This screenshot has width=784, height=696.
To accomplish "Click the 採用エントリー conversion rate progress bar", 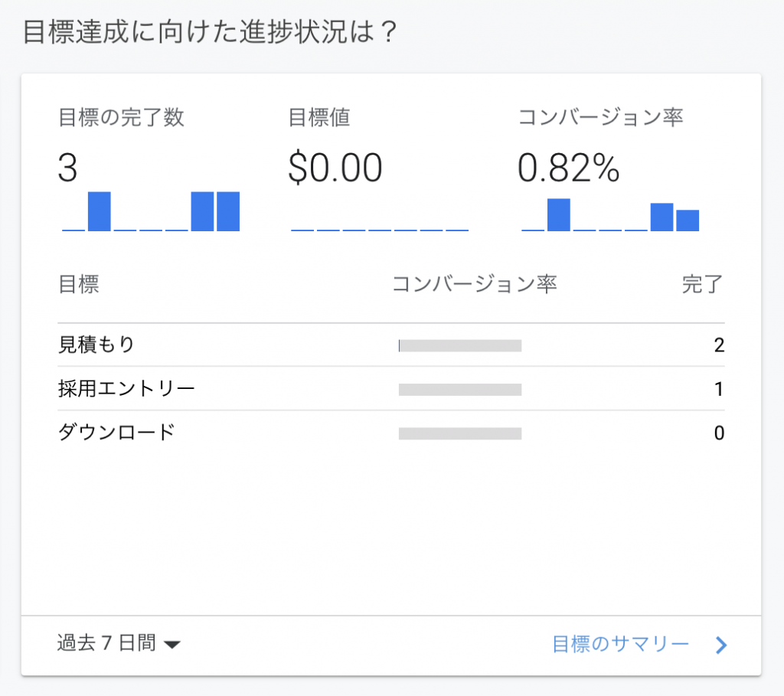I will click(x=460, y=390).
